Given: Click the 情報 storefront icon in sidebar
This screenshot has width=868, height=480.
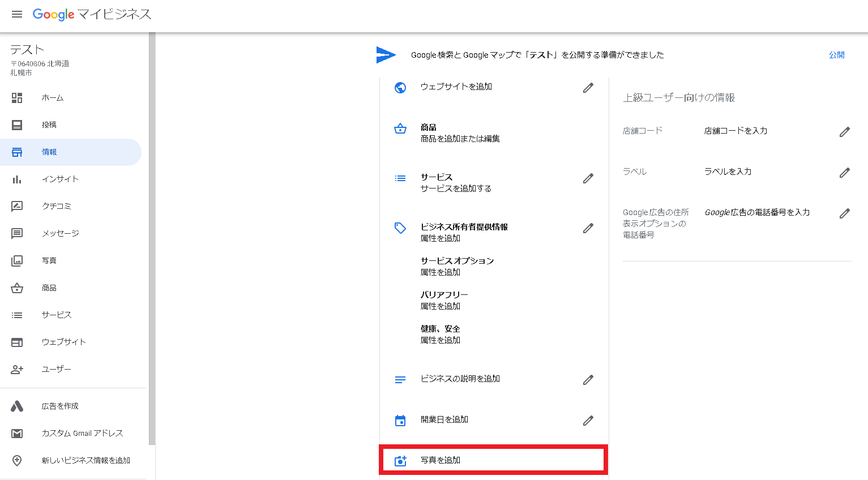Looking at the screenshot, I should click(x=17, y=152).
